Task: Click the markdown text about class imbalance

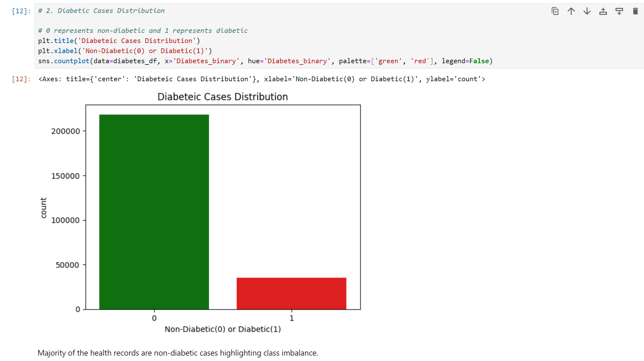Action: 178,353
